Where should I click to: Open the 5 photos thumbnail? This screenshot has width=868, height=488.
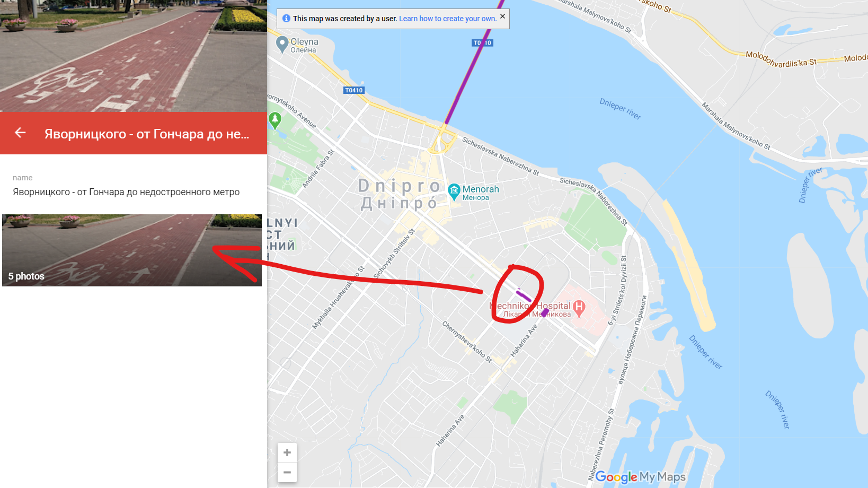coord(132,250)
